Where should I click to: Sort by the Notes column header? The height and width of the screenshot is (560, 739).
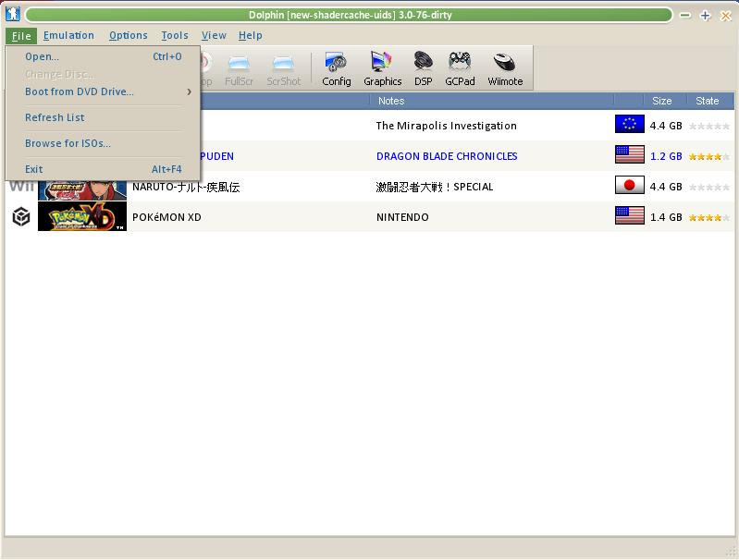[491, 101]
